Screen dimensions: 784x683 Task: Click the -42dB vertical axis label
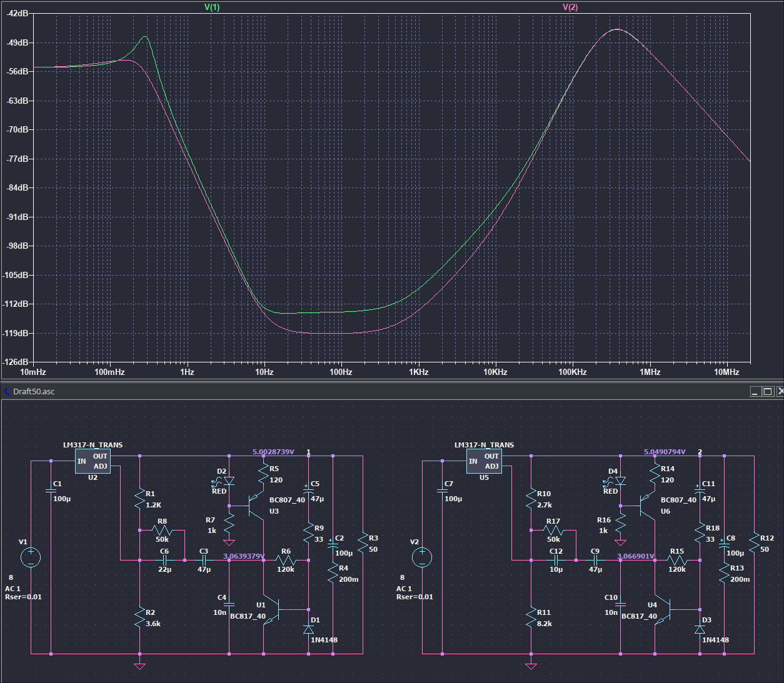[18, 13]
